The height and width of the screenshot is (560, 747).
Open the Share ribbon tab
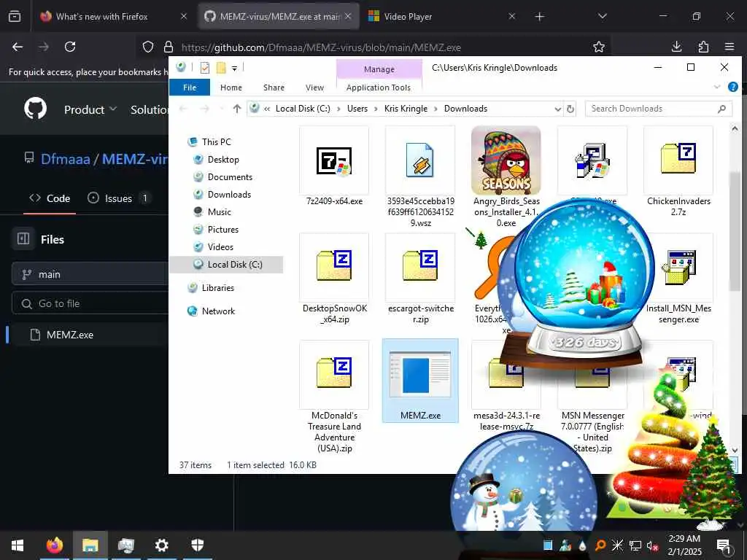(x=274, y=87)
